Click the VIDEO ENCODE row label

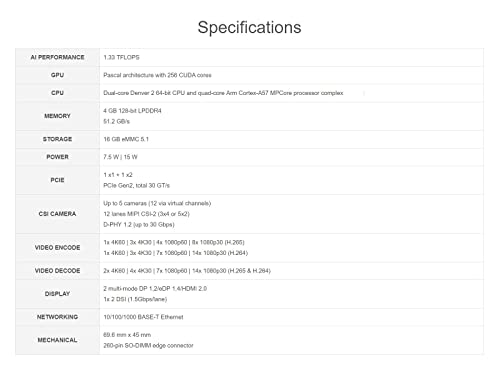click(x=57, y=248)
